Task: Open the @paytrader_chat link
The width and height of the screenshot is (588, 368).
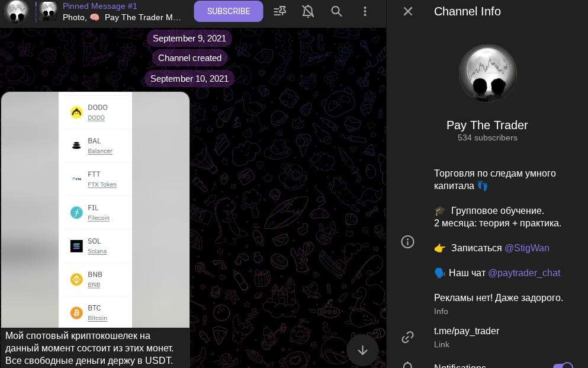Action: click(524, 273)
